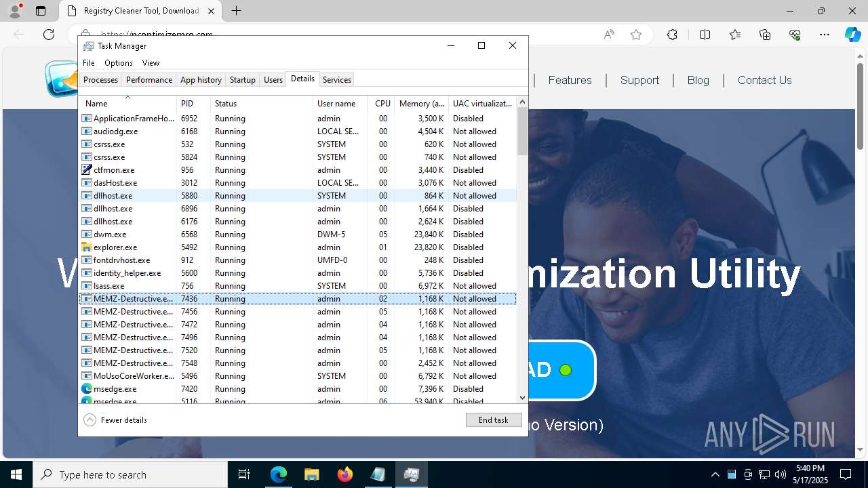Open Blog link on webpage
Viewport: 868px width, 488px height.
pos(698,80)
